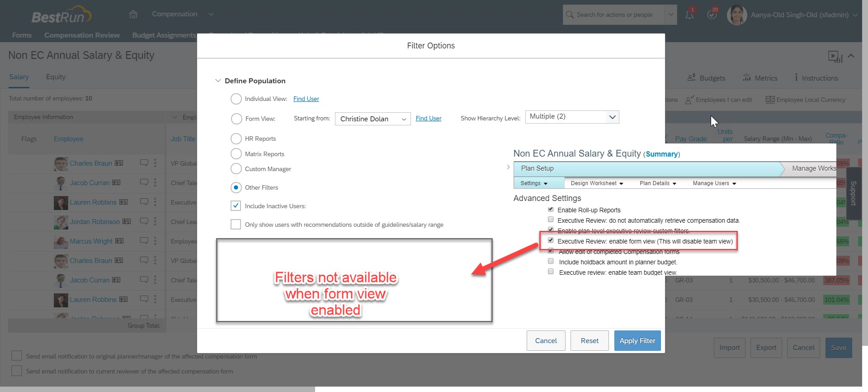Open the Metrics chart icon

coord(747,77)
